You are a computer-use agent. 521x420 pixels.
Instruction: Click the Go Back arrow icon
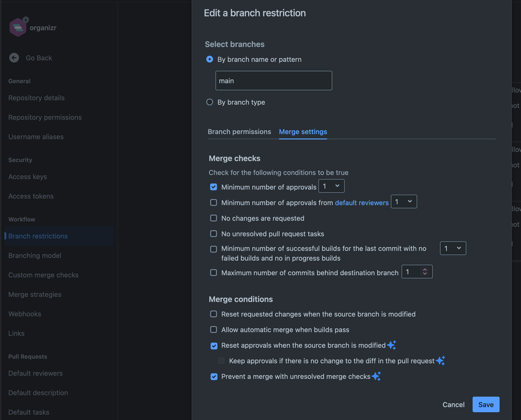pos(14,58)
